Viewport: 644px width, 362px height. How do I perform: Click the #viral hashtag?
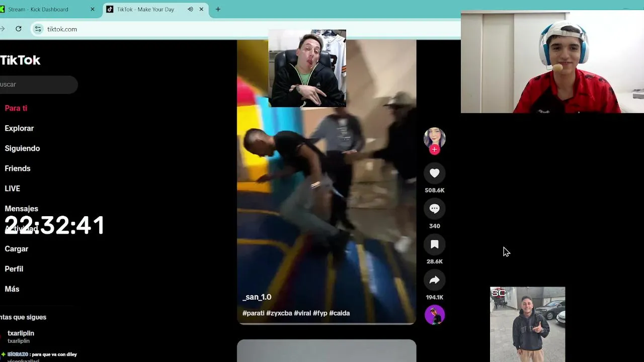pos(302,313)
